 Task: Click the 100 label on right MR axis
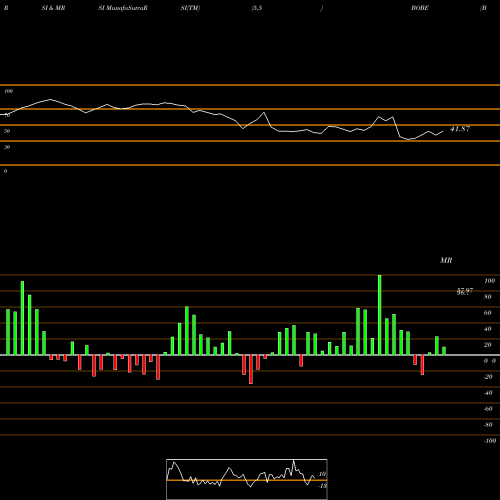[x=489, y=281]
